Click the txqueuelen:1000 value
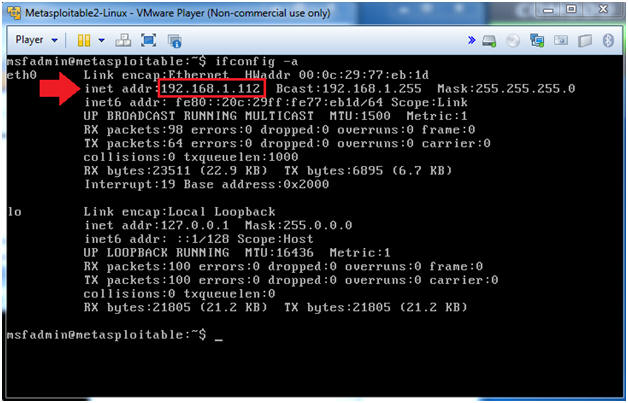The height and width of the screenshot is (403, 628). 241,157
